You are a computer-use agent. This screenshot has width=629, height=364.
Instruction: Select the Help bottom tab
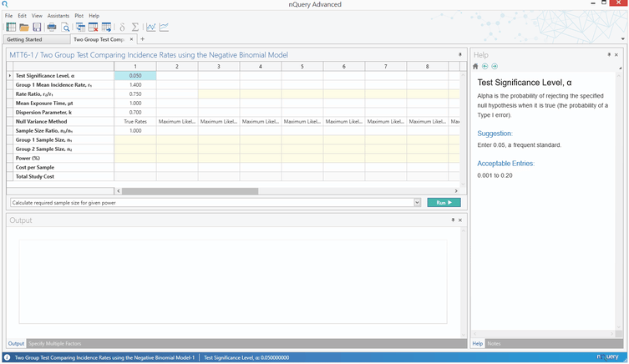(x=477, y=344)
